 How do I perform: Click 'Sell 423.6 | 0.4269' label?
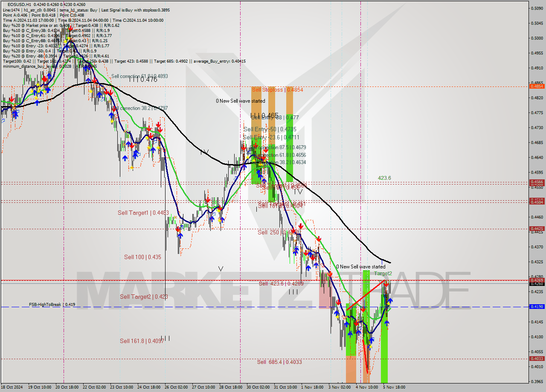tap(281, 283)
